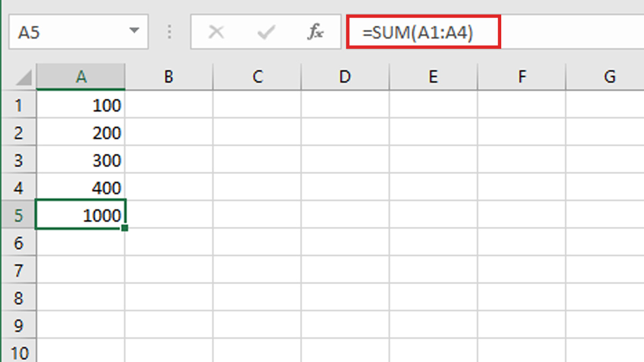The height and width of the screenshot is (362, 644).
Task: Open the Insert Function fx dialog
Action: (315, 33)
